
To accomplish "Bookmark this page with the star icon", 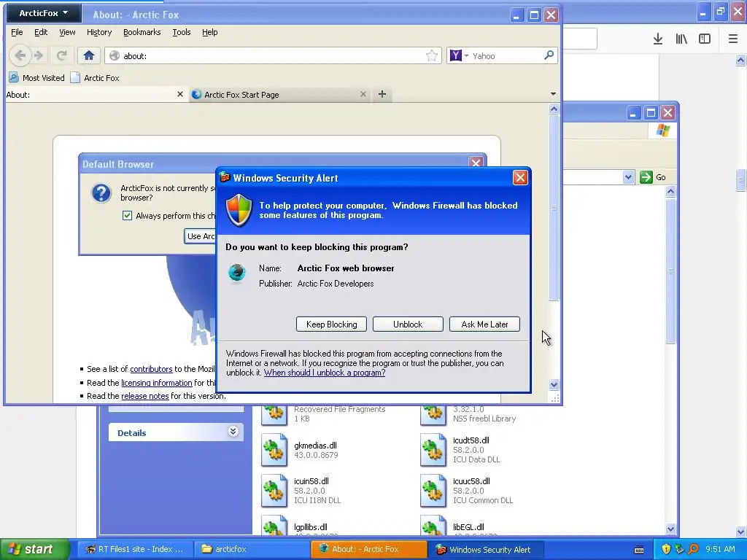I will pyautogui.click(x=432, y=55).
